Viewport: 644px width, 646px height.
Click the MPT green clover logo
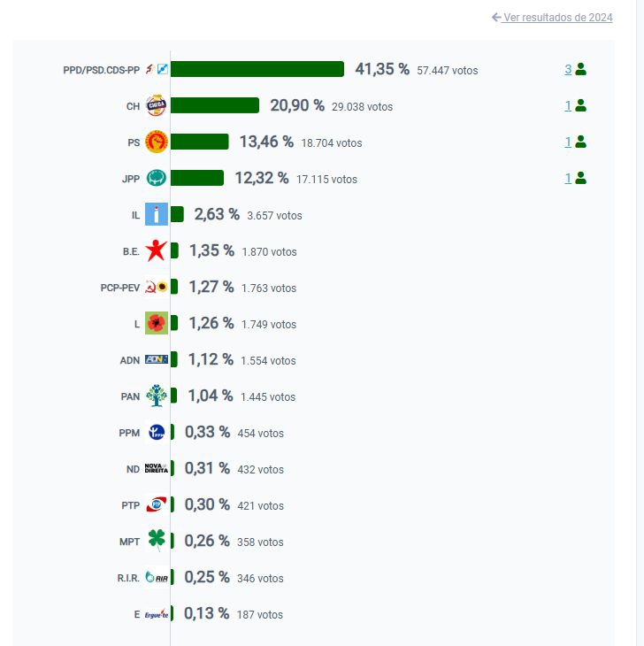tap(157, 541)
